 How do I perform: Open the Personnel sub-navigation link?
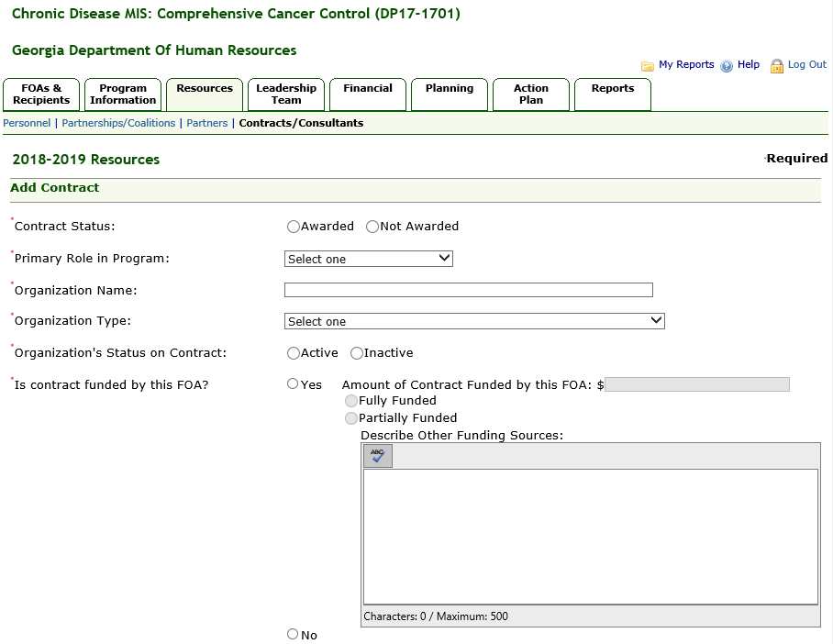pyautogui.click(x=27, y=123)
